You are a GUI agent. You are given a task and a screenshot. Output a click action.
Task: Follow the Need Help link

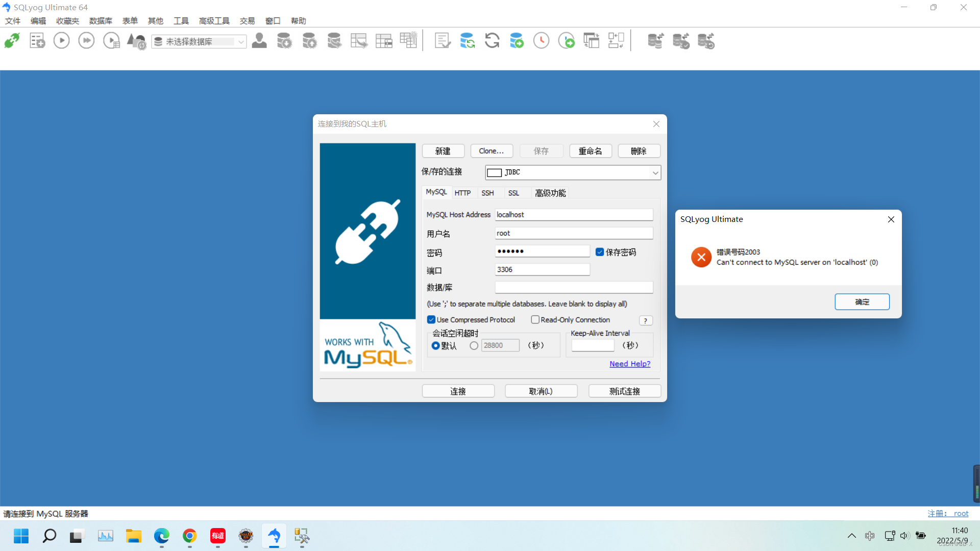click(x=629, y=363)
